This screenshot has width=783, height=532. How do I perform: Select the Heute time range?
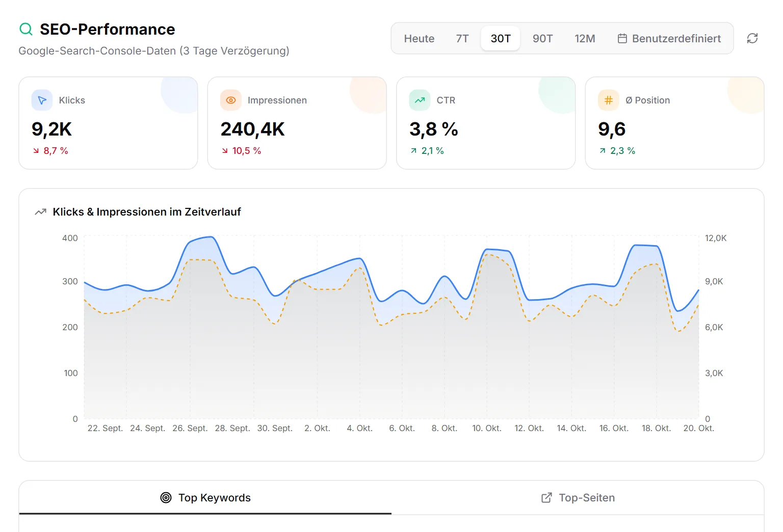pyautogui.click(x=419, y=38)
